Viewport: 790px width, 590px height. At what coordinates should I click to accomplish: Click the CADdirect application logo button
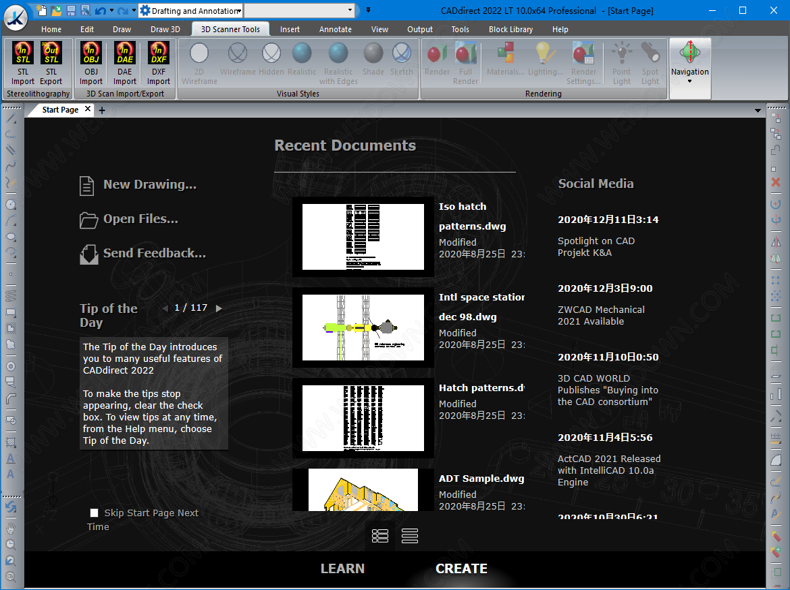pos(16,16)
